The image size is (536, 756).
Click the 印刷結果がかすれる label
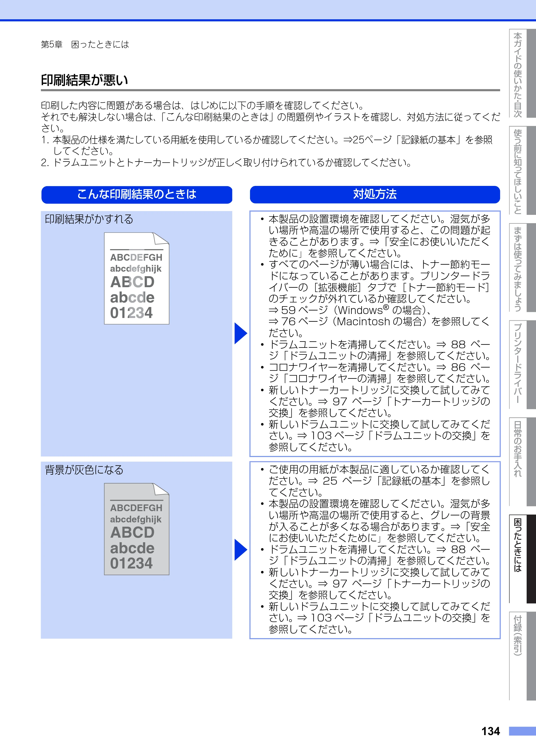pos(89,219)
